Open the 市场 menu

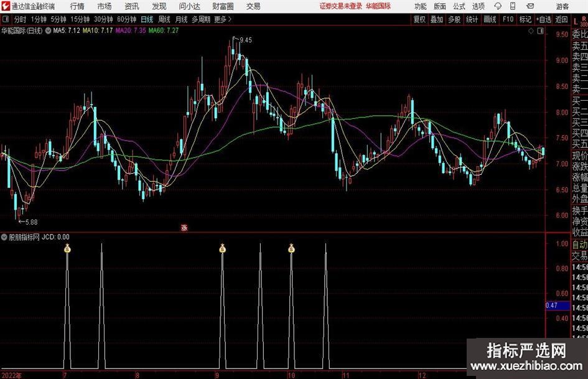click(105, 6)
